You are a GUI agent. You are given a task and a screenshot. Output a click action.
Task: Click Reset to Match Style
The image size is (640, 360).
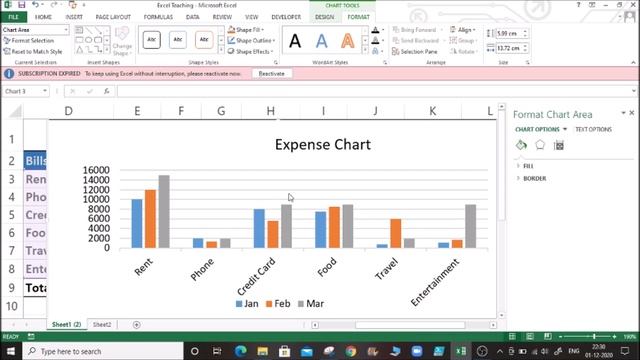click(x=33, y=51)
